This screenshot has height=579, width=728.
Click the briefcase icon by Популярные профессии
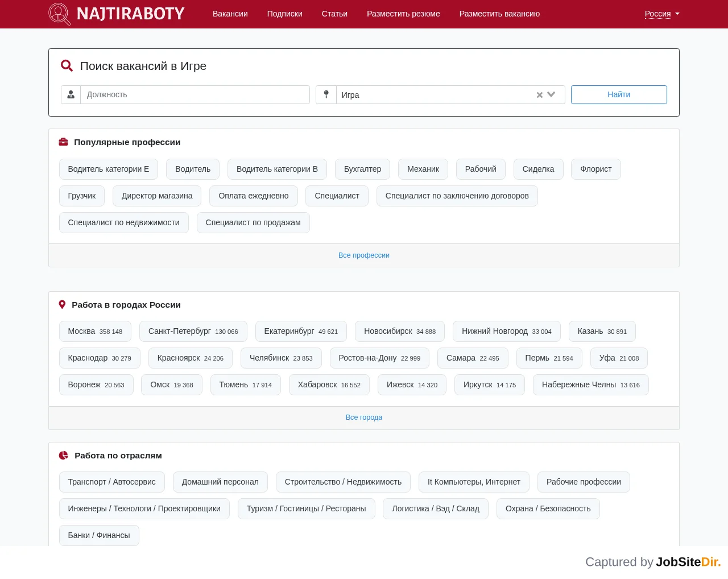tap(64, 142)
